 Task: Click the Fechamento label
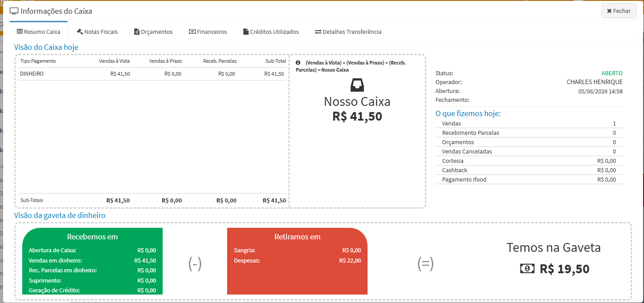(x=452, y=100)
